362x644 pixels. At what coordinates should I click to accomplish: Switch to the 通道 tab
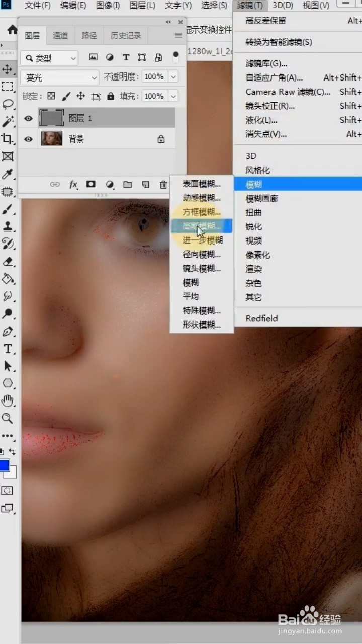click(60, 35)
